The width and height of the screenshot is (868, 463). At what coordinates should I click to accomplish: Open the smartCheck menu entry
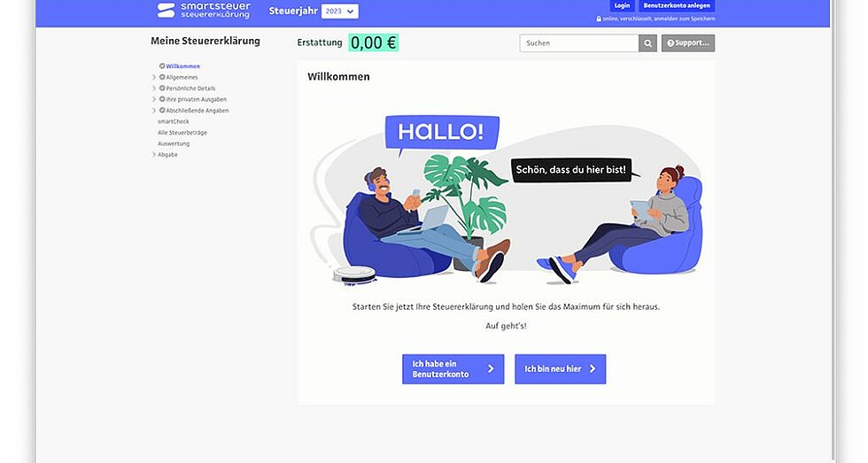174,121
